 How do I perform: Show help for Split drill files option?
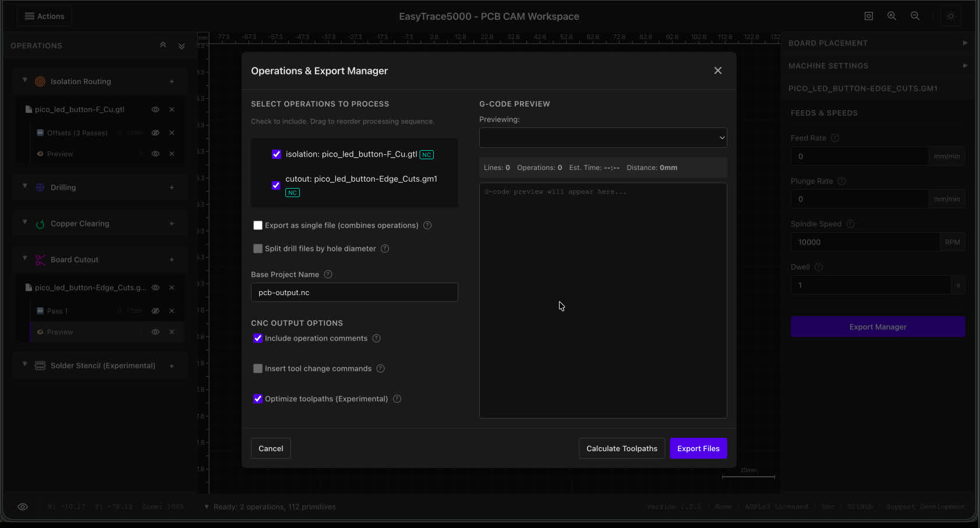[x=385, y=249]
